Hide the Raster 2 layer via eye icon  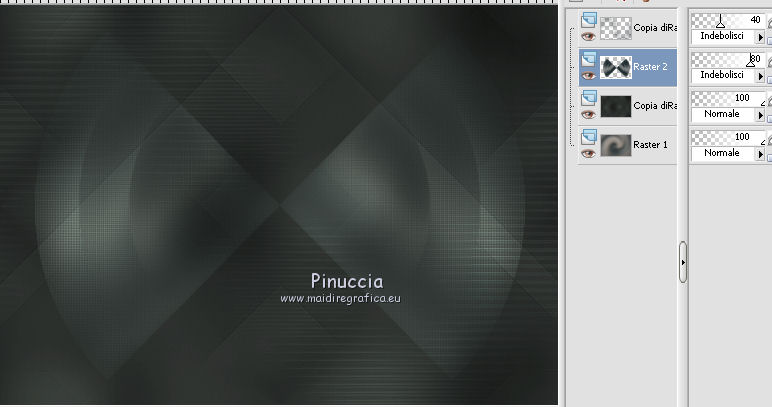(x=588, y=76)
